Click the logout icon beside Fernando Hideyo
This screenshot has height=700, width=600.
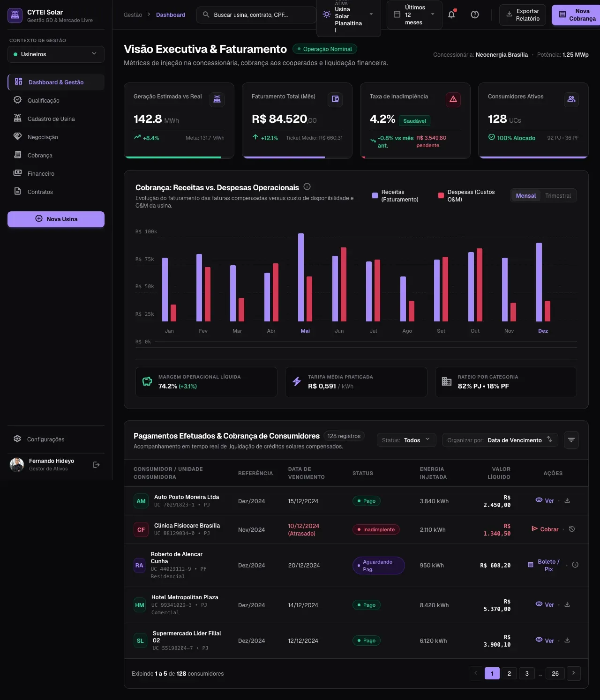tap(97, 465)
